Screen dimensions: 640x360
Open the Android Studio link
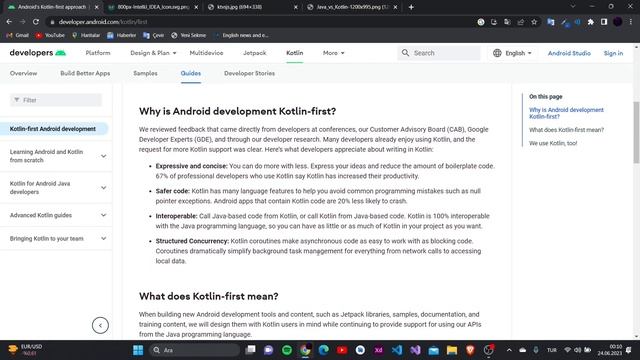tap(569, 53)
